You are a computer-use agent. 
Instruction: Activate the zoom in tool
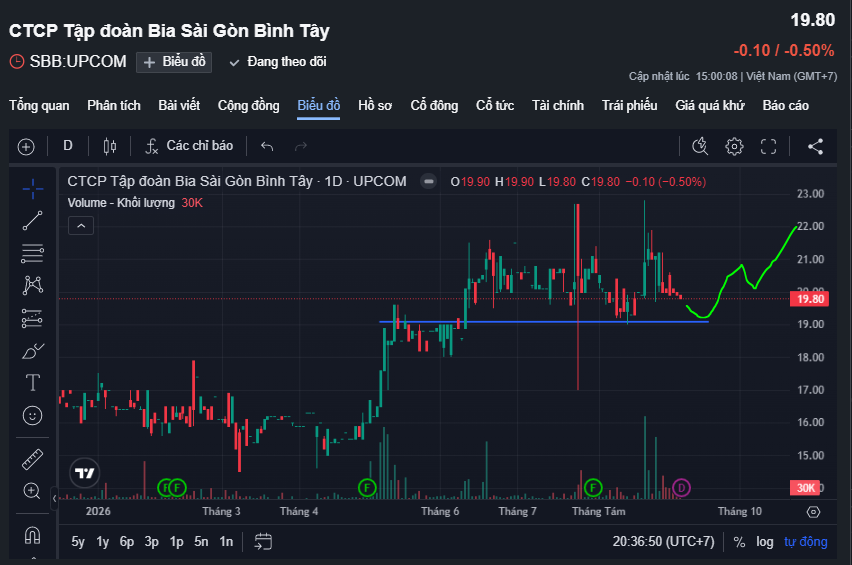click(32, 491)
